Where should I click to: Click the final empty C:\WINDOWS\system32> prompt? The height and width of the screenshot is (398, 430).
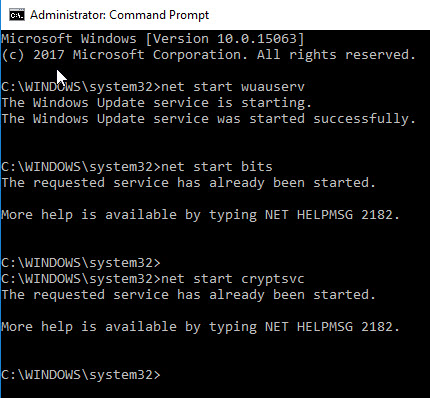point(81,375)
